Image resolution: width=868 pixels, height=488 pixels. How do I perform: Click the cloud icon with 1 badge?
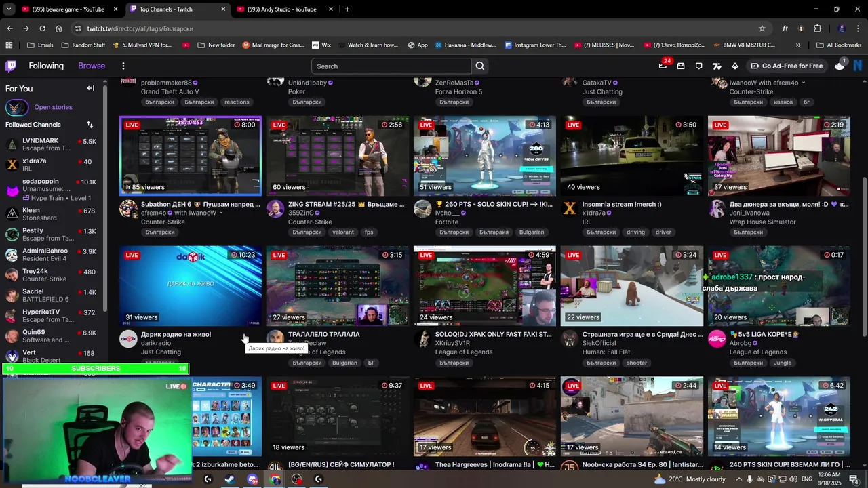coord(840,65)
